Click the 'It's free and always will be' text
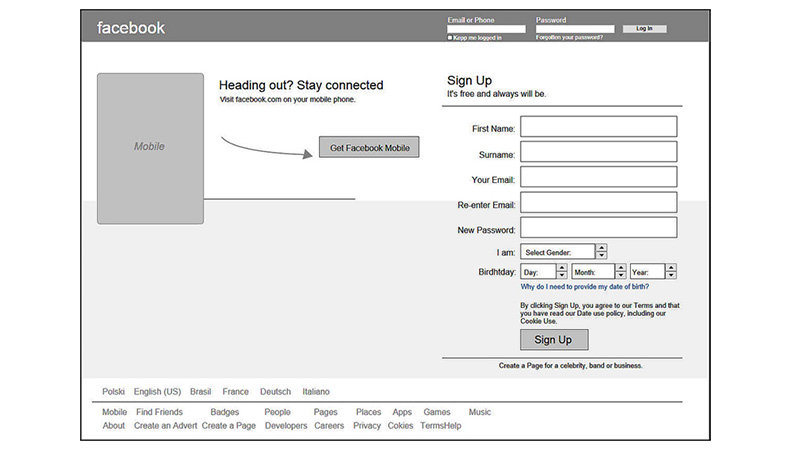 pyautogui.click(x=496, y=94)
